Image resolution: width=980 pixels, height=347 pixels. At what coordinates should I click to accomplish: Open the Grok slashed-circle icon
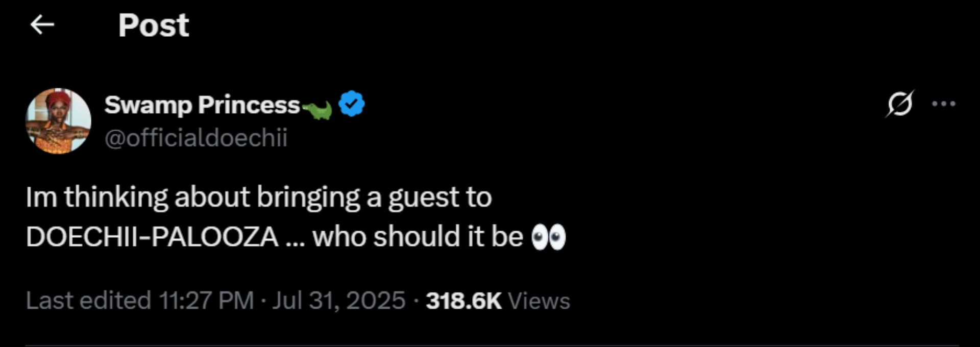(x=899, y=104)
